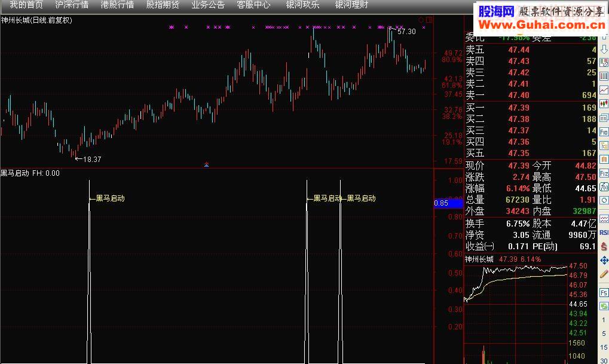Open the 股指期货 menu
Viewport: 609px width, 364px height.
tap(163, 5)
